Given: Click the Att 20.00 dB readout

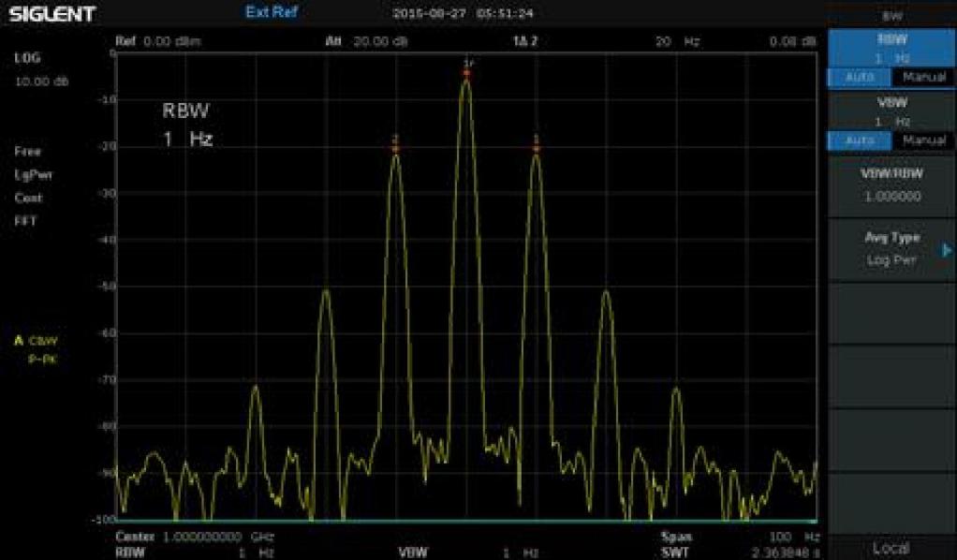Looking at the screenshot, I should (366, 41).
